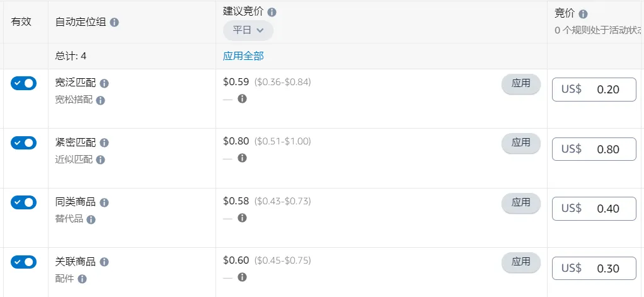
Task: Click info icon next to 竞价 header
Action: tap(583, 14)
